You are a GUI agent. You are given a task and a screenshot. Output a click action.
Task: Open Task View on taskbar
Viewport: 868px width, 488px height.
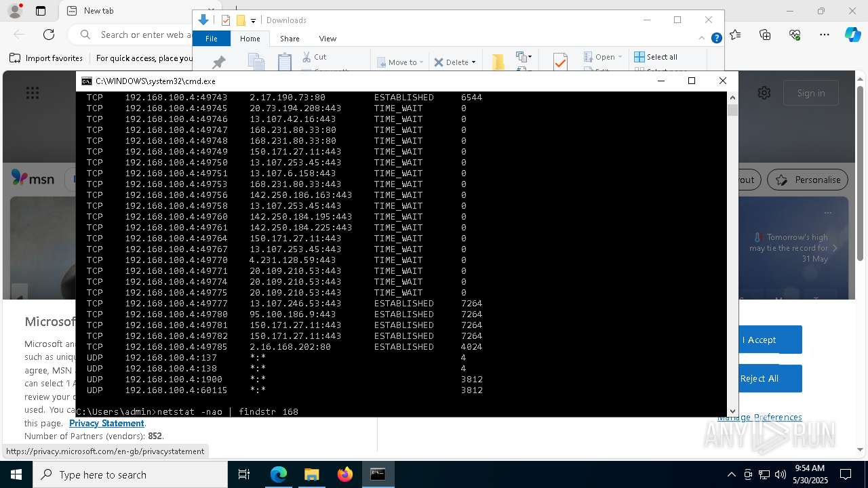[x=244, y=474]
